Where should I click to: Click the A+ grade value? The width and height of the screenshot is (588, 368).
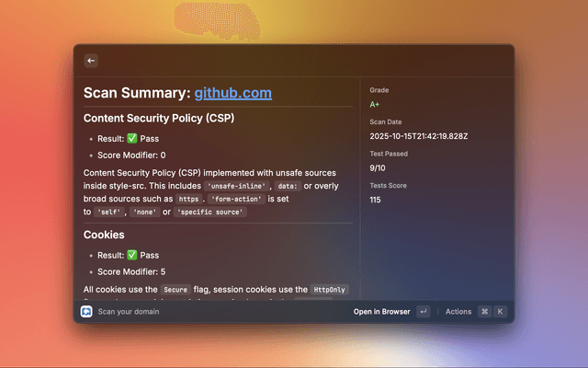(375, 106)
